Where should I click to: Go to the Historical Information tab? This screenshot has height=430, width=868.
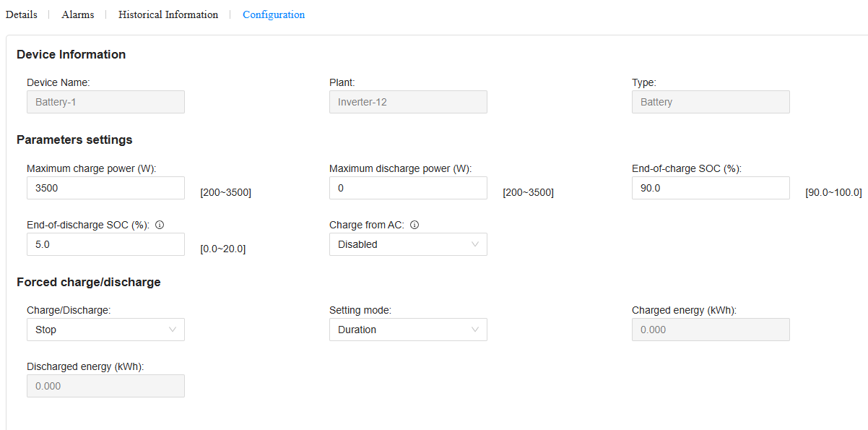pos(168,14)
